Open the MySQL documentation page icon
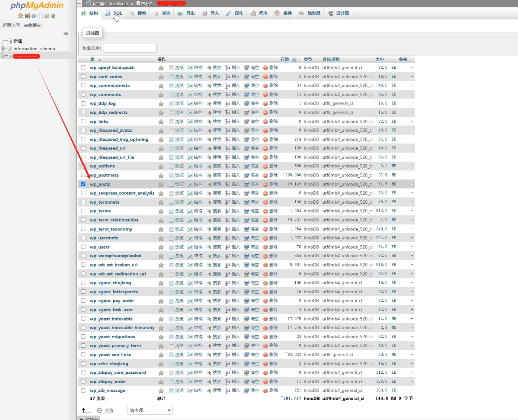Screen dimensions: 518x420 (x=40, y=16)
